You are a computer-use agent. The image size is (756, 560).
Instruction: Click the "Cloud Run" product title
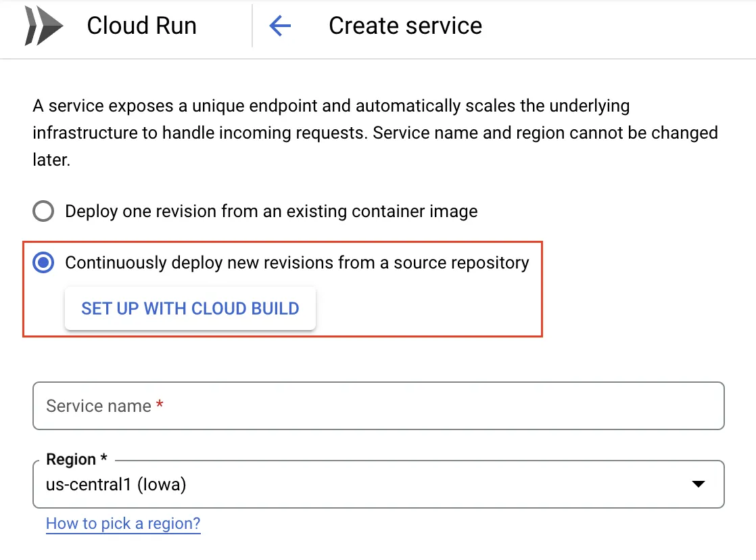point(141,26)
